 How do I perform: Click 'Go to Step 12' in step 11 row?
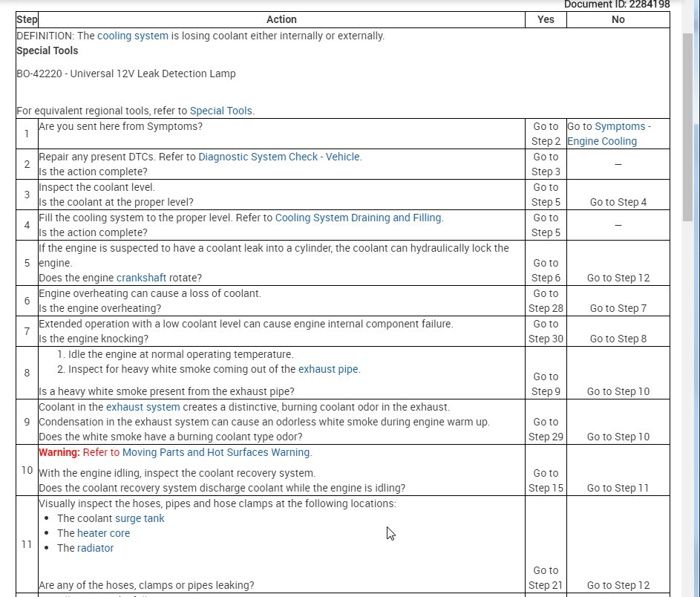(x=618, y=585)
